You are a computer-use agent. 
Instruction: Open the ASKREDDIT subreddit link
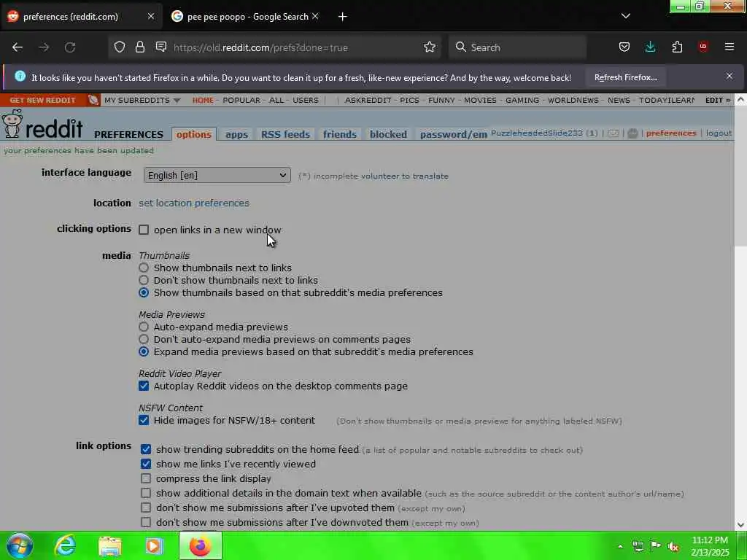pyautogui.click(x=368, y=100)
